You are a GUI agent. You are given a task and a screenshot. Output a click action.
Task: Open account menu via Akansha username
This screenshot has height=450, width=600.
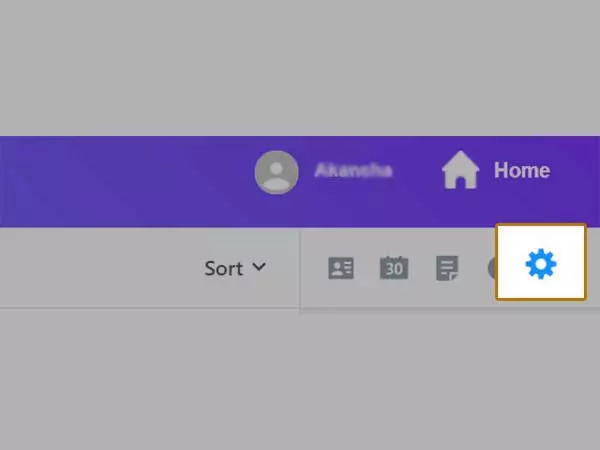coord(353,170)
